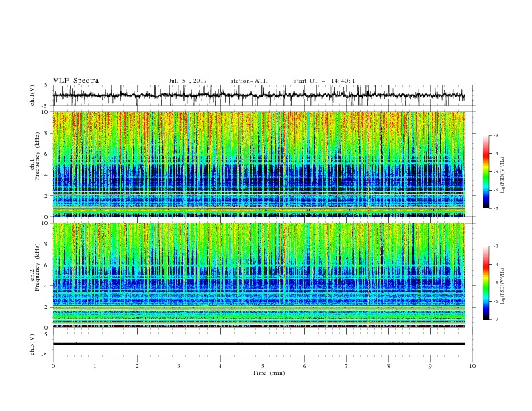Click the time axis tick label '3'
532x411 pixels.
[179, 366]
